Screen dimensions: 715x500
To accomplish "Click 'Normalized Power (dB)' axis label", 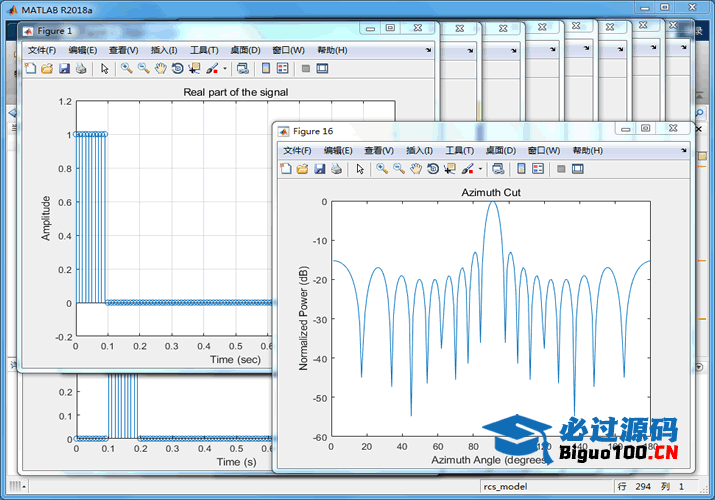I will 303,318.
